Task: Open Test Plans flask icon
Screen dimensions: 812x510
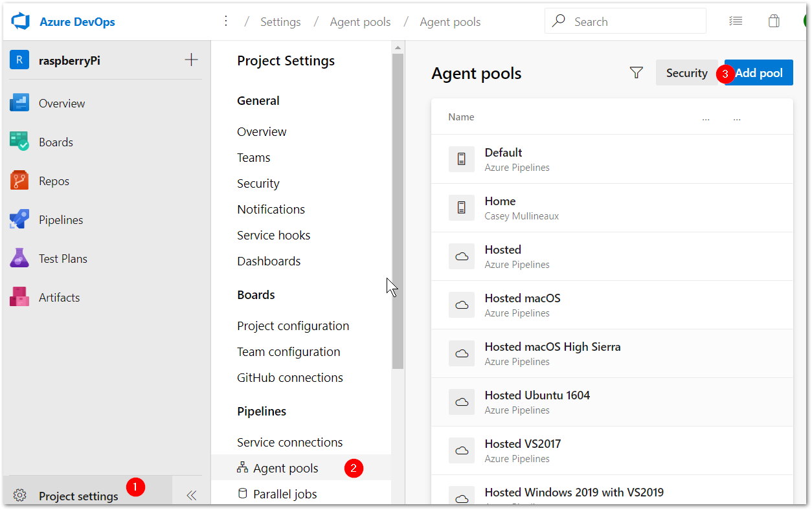Action: [19, 259]
